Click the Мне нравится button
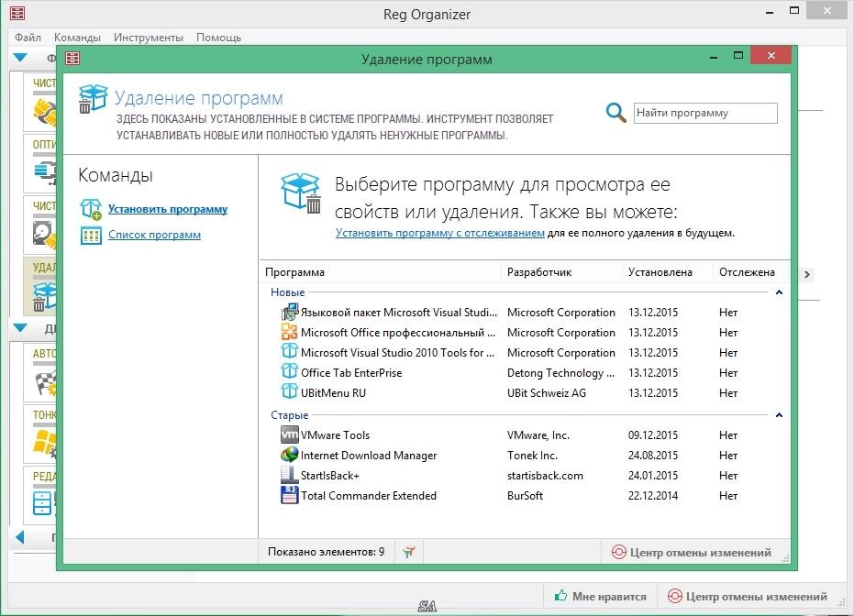 (600, 597)
